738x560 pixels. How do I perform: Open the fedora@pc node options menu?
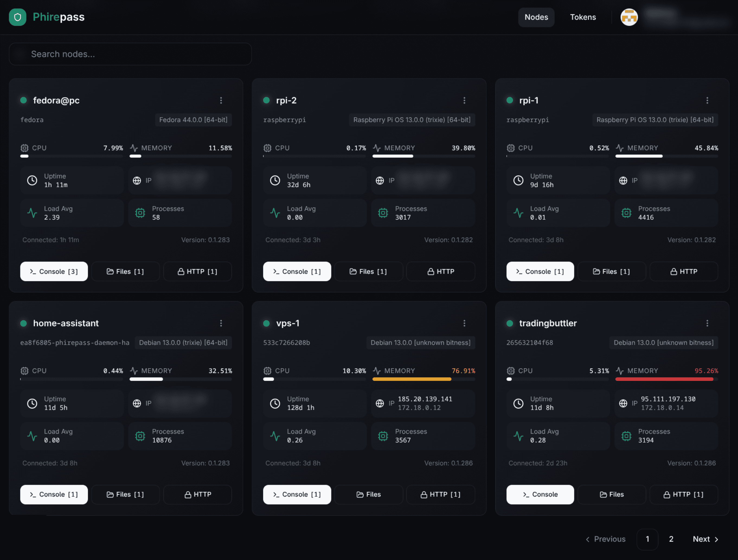click(x=221, y=100)
